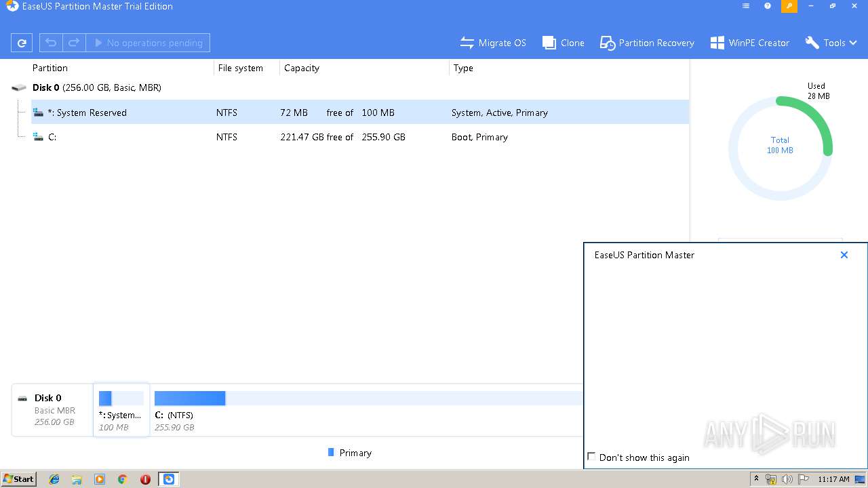Expand the Tools dropdown menu
Viewport: 868px width, 488px height.
pyautogui.click(x=831, y=43)
